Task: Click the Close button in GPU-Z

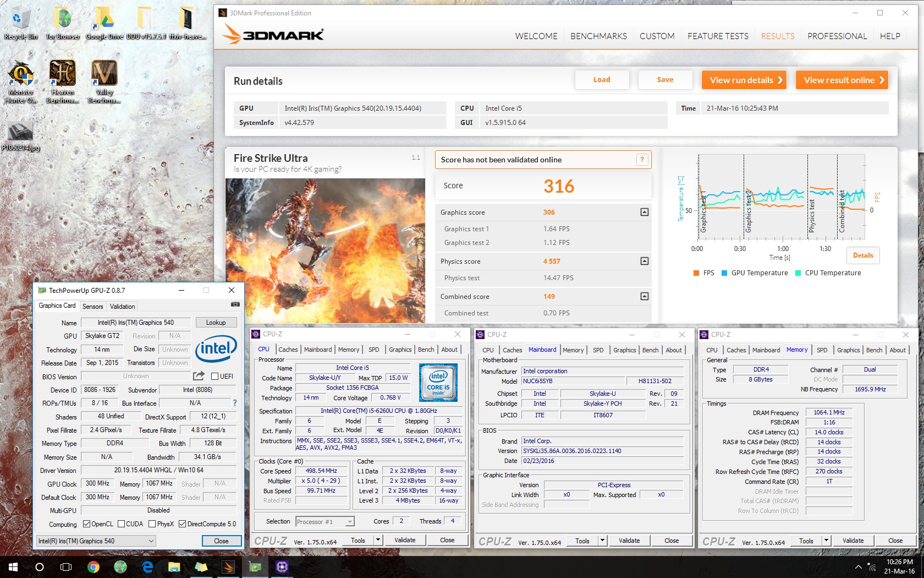Action: [221, 541]
